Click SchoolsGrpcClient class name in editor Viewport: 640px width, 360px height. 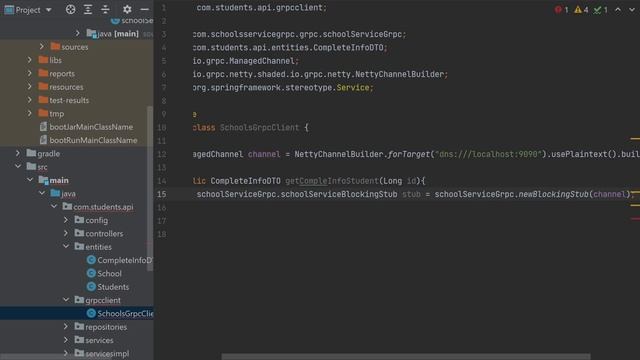[x=259, y=127]
